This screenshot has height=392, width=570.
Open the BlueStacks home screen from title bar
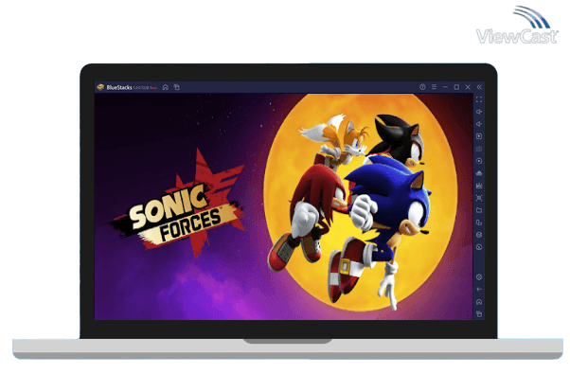pos(166,87)
